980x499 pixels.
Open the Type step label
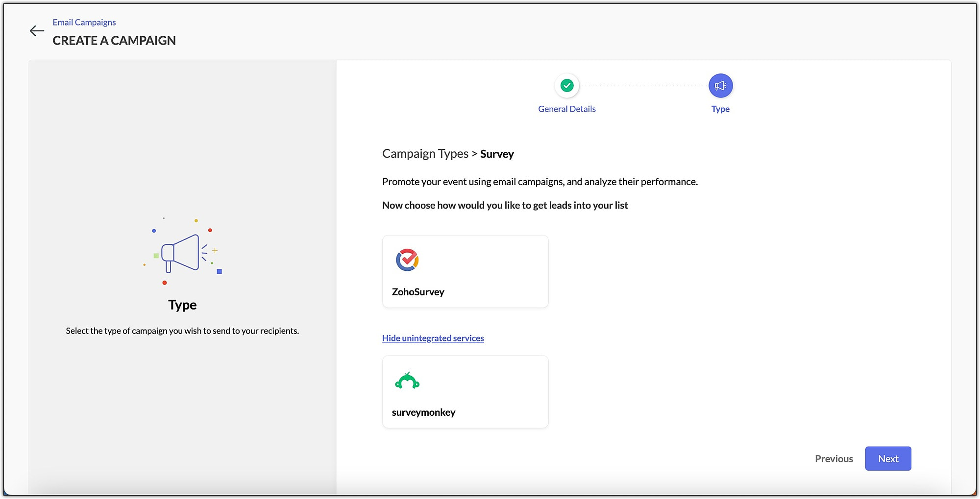(720, 109)
